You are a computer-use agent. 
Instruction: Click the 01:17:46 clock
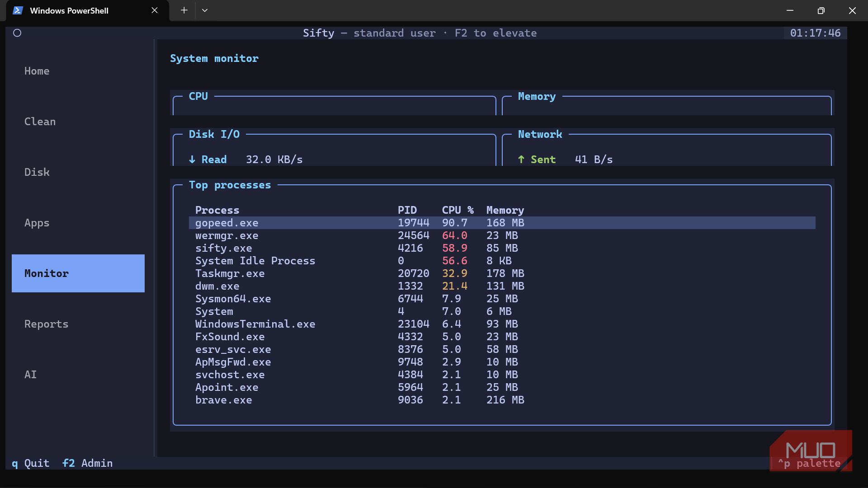[x=815, y=33]
